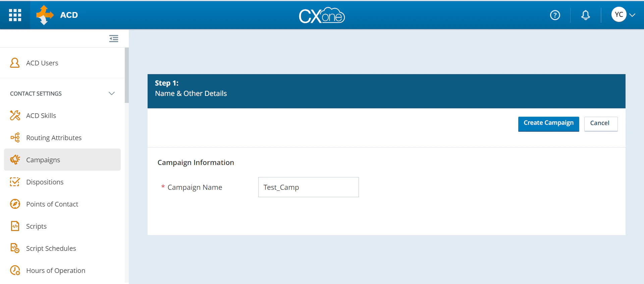Collapse the sidebar navigation menu

pyautogui.click(x=114, y=39)
